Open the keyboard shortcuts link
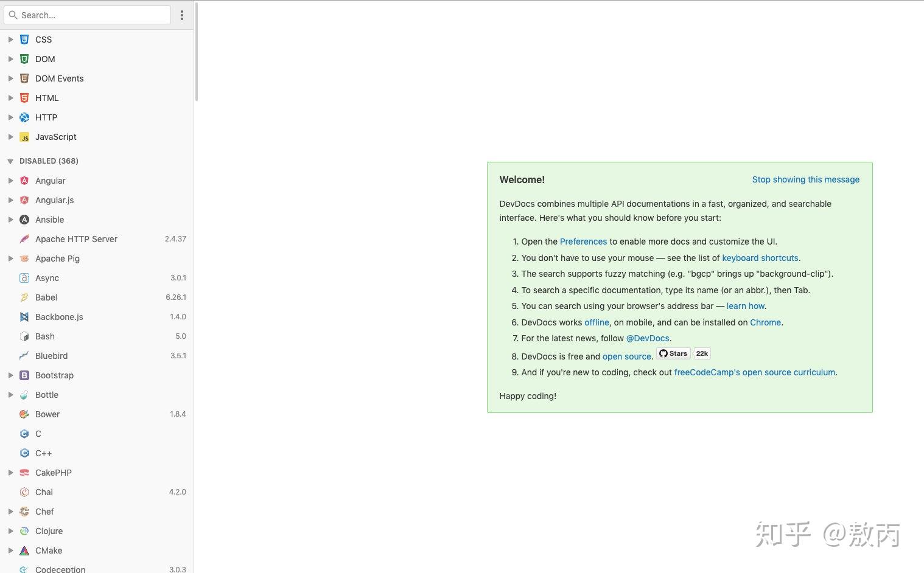 (x=760, y=258)
